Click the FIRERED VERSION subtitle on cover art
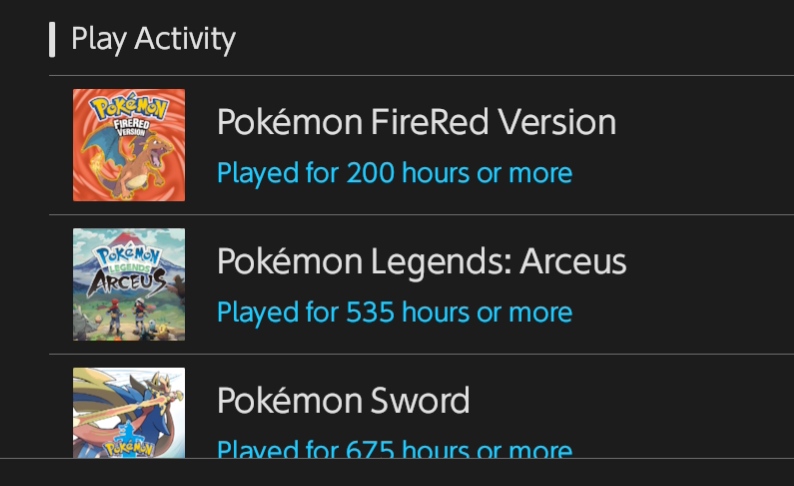 131,127
